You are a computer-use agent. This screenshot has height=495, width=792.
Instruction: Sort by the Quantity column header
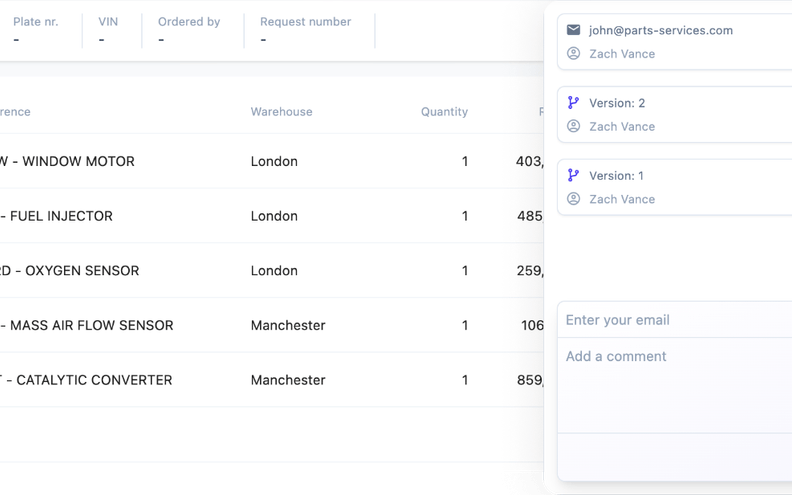tap(444, 112)
